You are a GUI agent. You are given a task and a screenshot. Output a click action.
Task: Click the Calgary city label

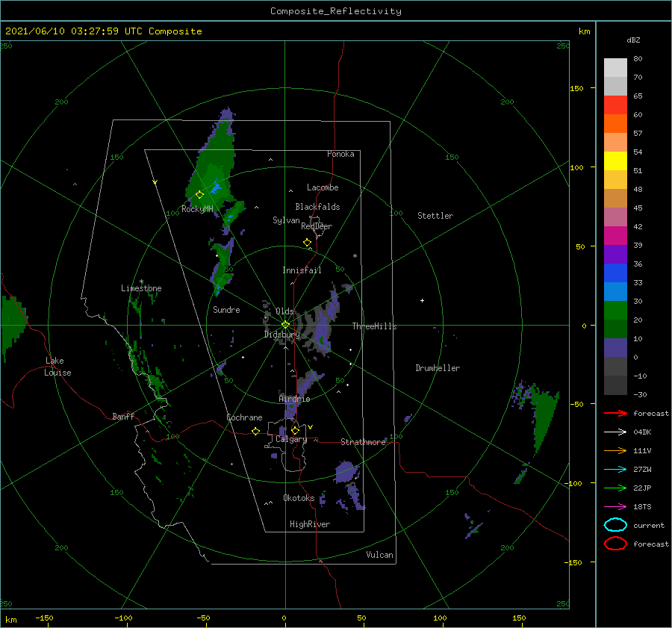(291, 439)
